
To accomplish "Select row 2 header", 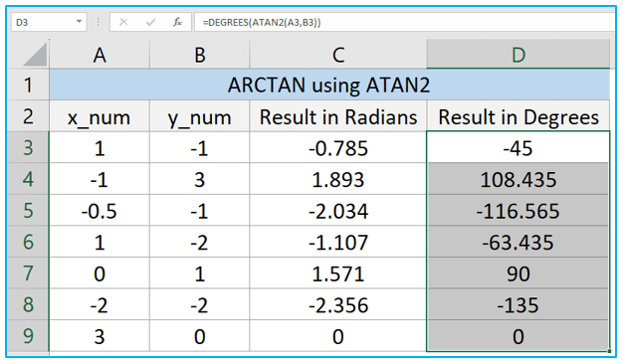I will point(28,116).
